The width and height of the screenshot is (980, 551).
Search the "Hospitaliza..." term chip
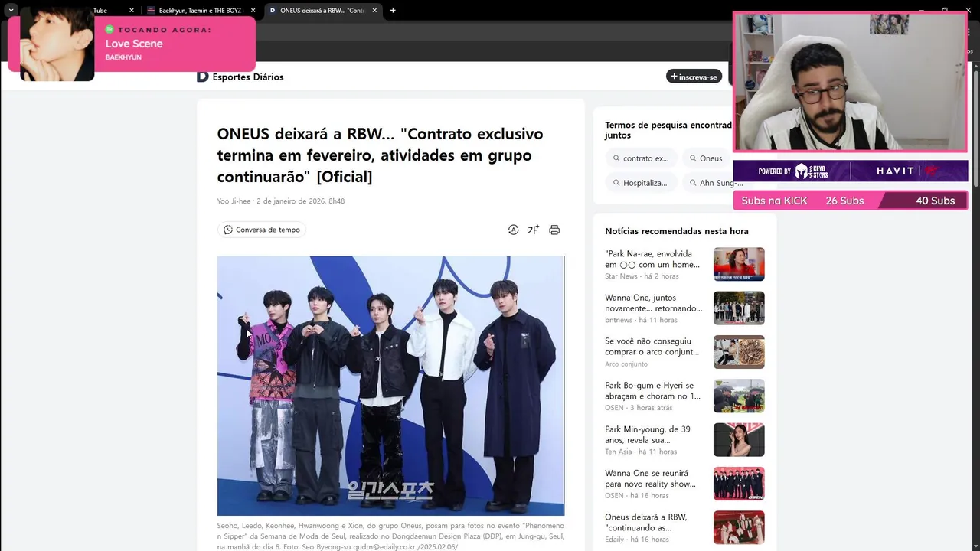pyautogui.click(x=640, y=183)
